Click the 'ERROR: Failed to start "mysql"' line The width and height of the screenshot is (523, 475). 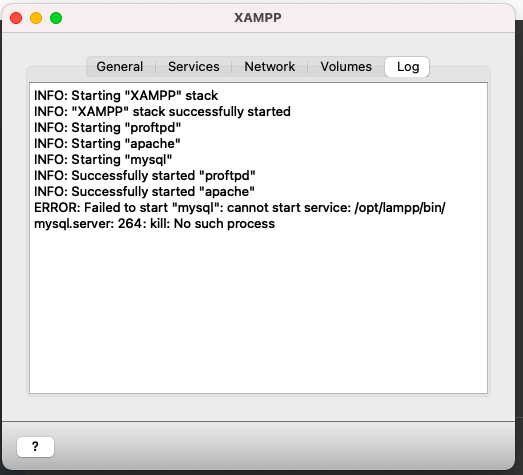[240, 208]
